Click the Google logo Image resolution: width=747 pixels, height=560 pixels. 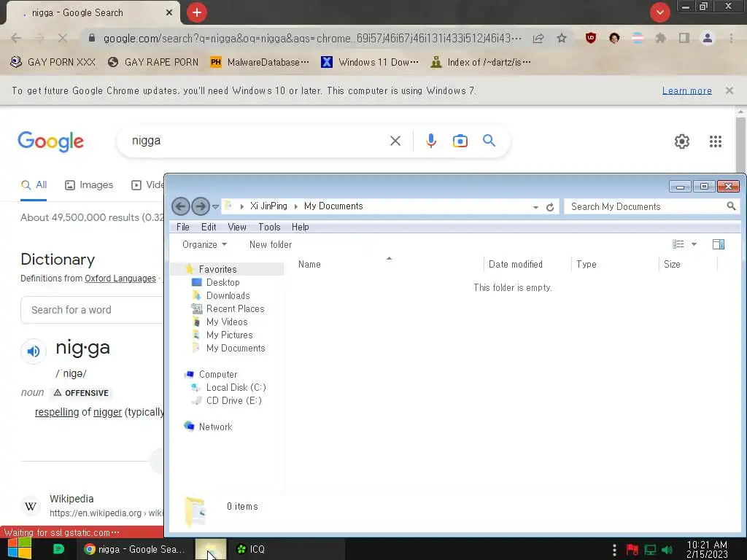click(51, 141)
